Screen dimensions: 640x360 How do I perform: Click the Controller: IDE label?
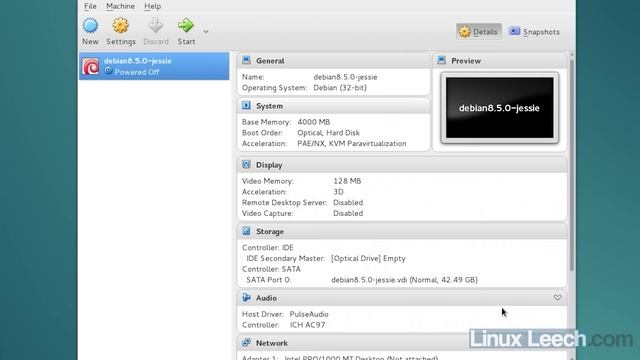[x=267, y=247]
